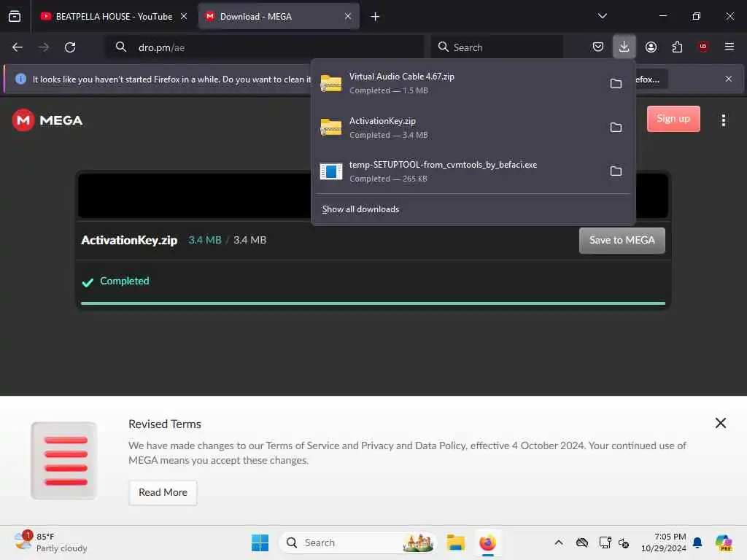Click Show all downloads
747x560 pixels.
point(360,209)
